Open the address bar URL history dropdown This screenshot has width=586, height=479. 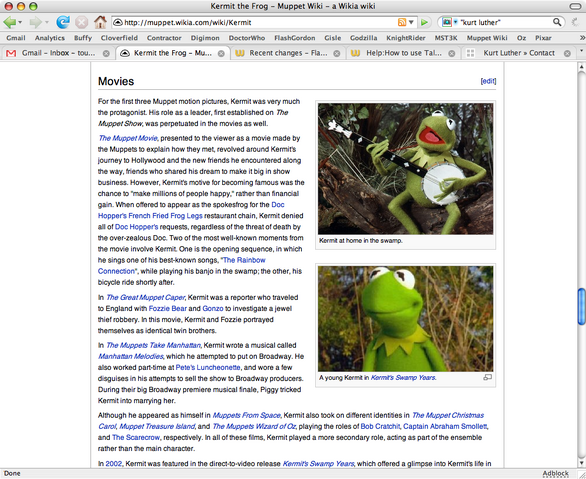[411, 22]
